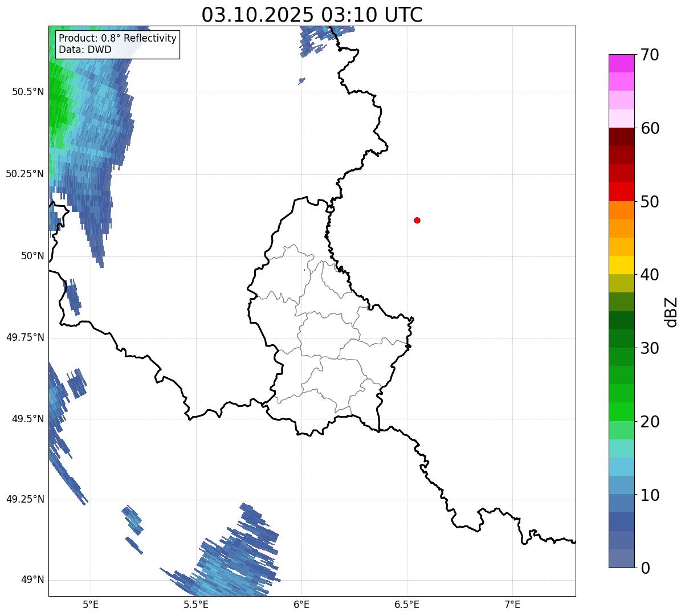Click the Product: 0.8° Reflectivity label
685x616 pixels.
(117, 38)
